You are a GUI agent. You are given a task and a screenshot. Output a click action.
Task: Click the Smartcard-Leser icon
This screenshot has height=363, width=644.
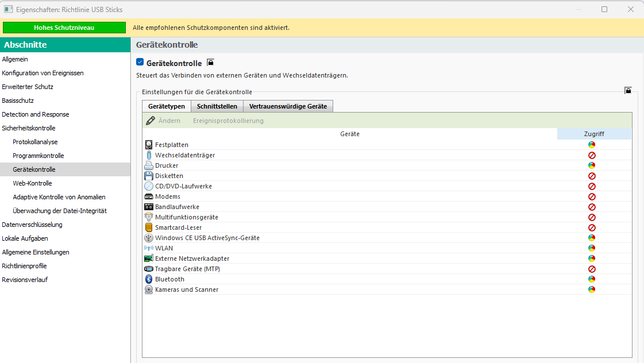(149, 227)
